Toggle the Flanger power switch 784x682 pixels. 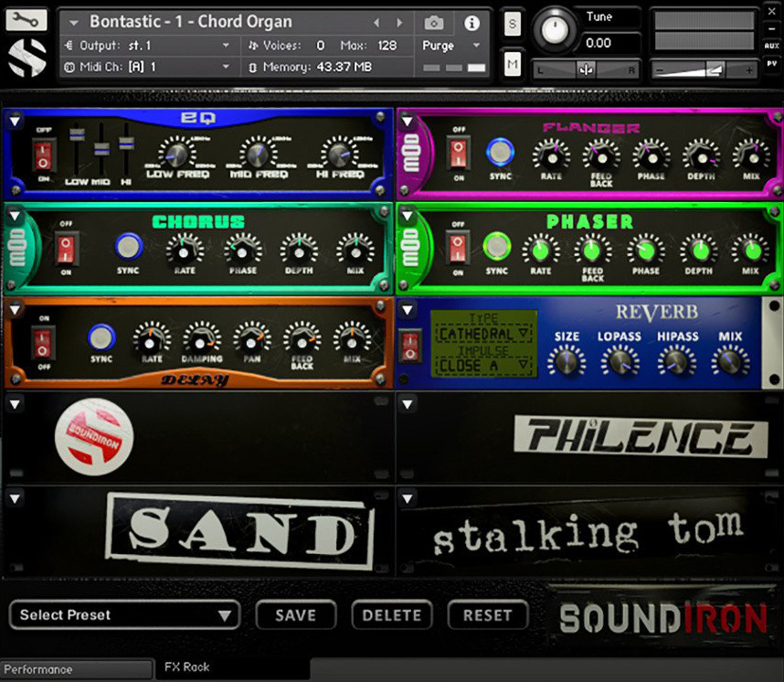(x=459, y=154)
